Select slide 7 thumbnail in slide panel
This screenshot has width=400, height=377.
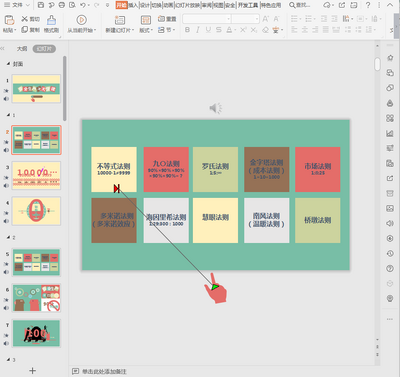coord(37,333)
